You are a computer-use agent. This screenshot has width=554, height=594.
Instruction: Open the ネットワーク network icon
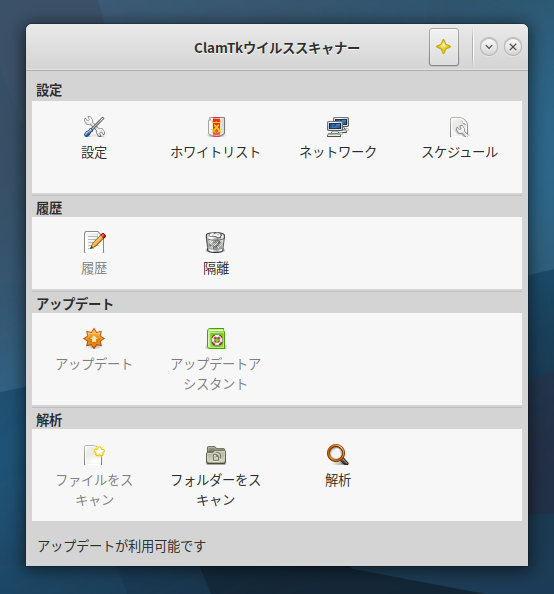pyautogui.click(x=338, y=127)
